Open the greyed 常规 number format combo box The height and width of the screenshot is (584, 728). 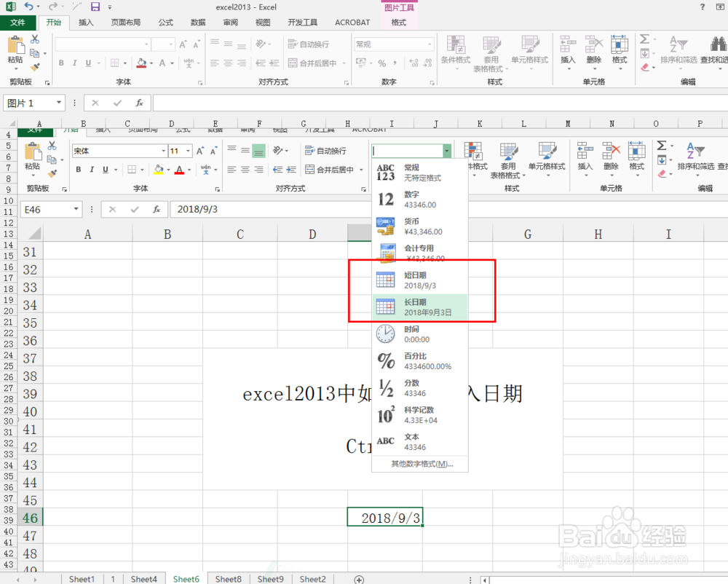394,44
